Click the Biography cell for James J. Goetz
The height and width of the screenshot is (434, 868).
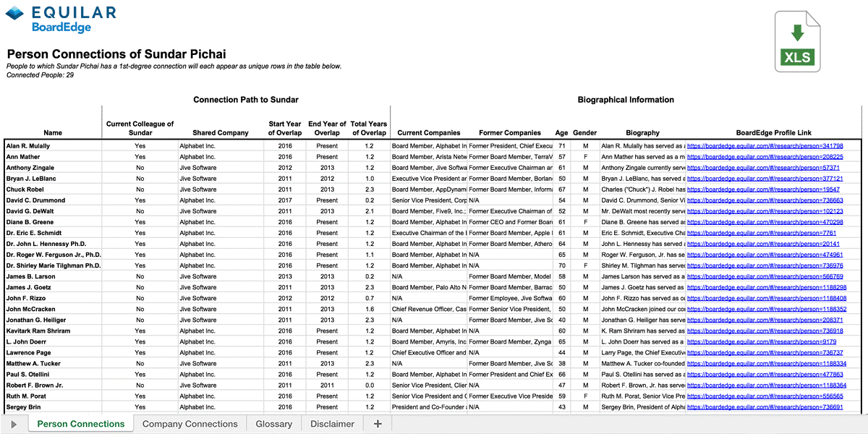[x=643, y=288]
